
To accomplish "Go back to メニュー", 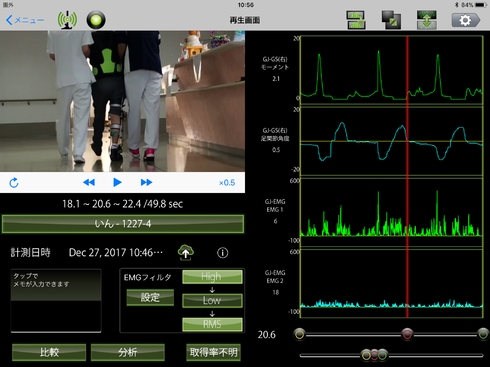I will 25,20.
